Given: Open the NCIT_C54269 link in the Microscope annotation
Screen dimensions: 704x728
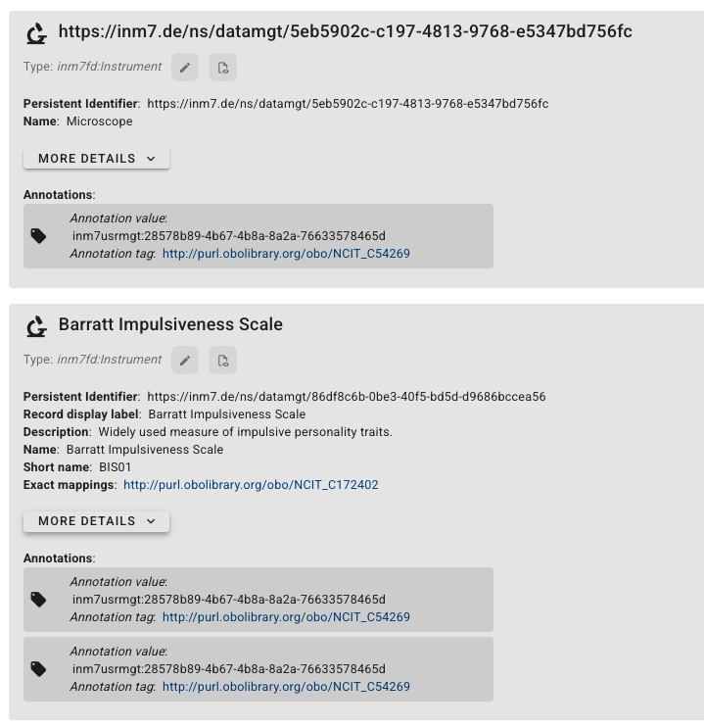Looking at the screenshot, I should coord(286,254).
